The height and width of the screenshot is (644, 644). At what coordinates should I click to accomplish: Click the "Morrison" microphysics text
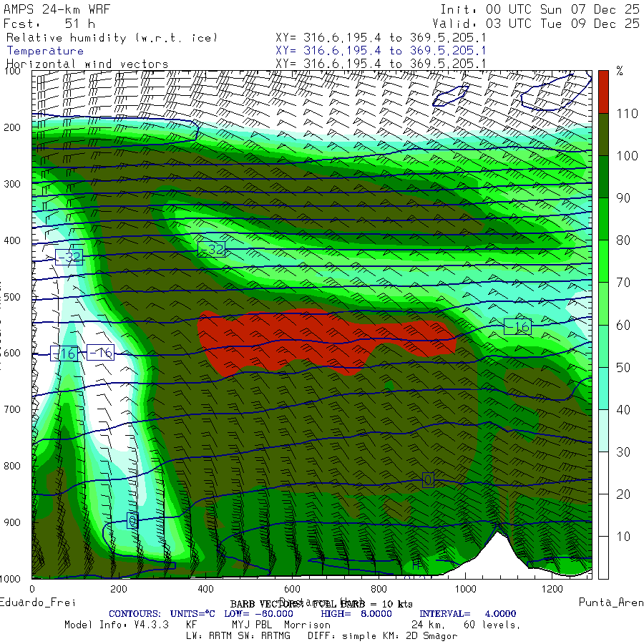point(307,625)
